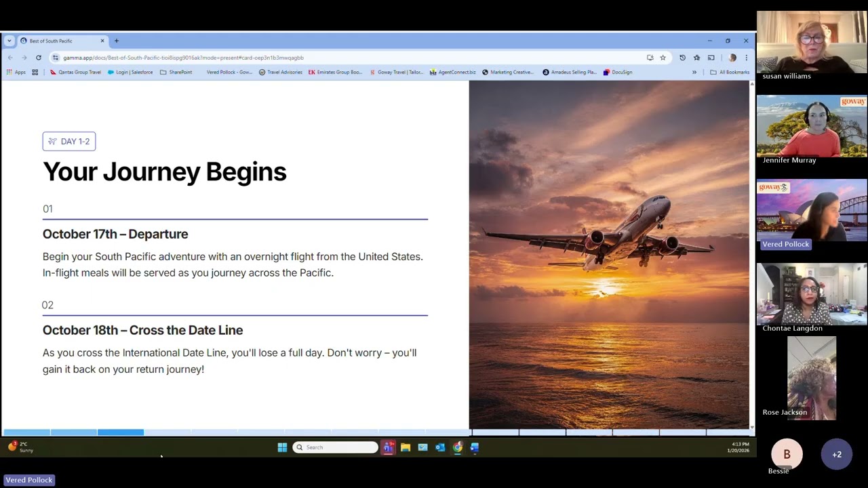Viewport: 868px width, 488px height.
Task: Open the DocuSign bookmark
Action: pos(618,72)
